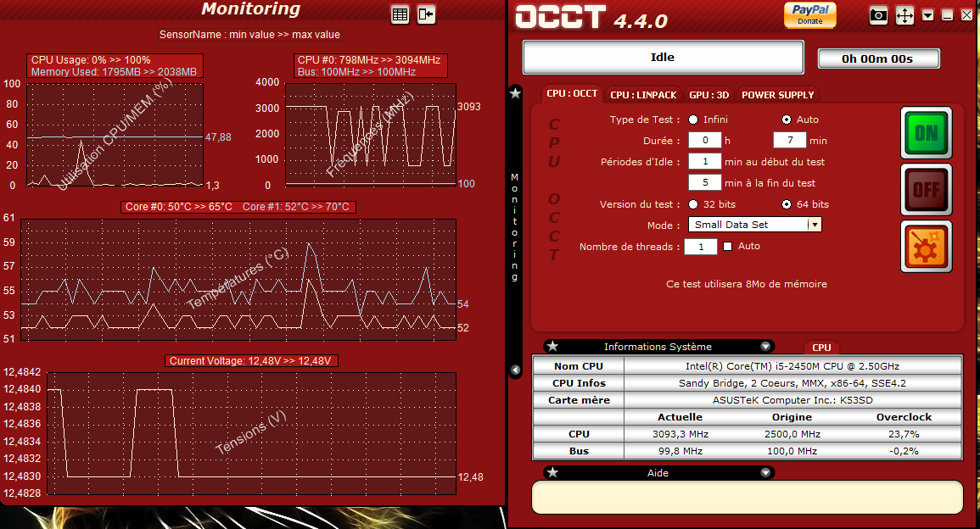
Task: Click the Tensions voltage graph
Action: [x=252, y=433]
